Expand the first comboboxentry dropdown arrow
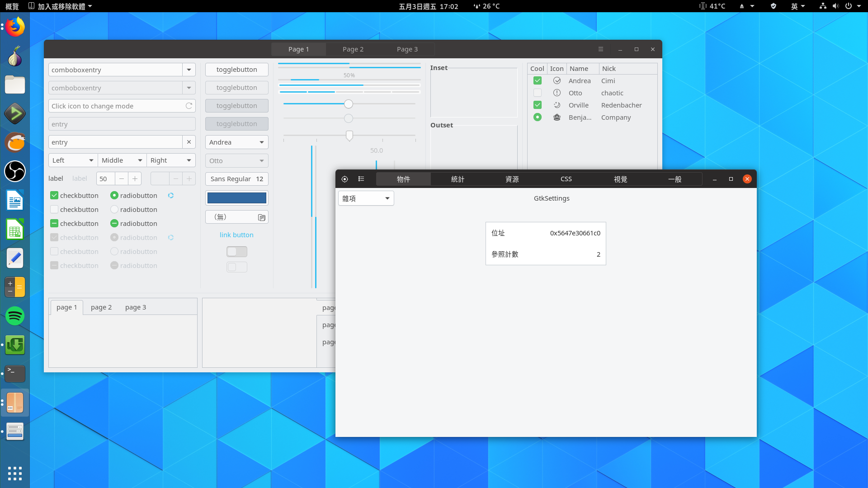The image size is (868, 488). 189,70
